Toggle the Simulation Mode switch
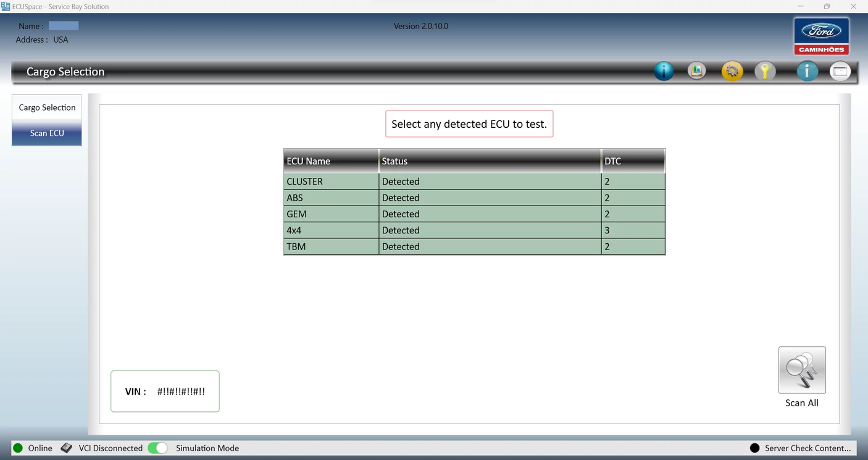Screen dimensions: 868x460 coord(157,448)
